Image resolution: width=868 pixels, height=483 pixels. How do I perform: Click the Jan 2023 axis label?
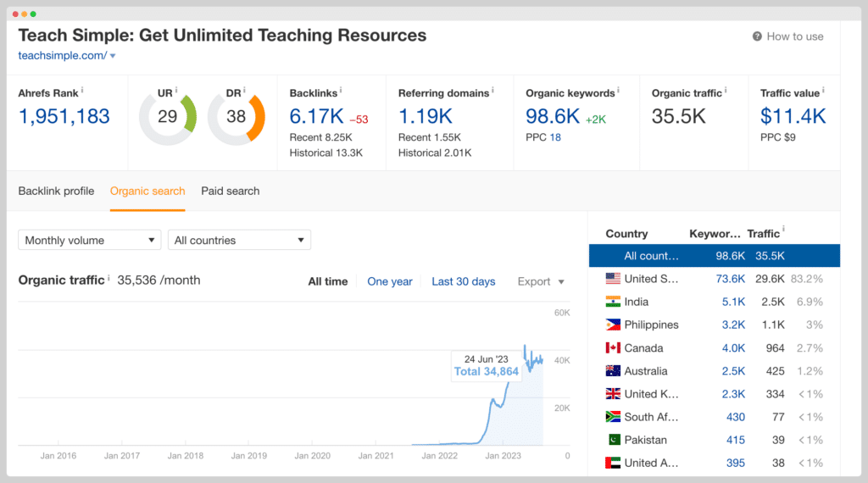click(x=504, y=456)
